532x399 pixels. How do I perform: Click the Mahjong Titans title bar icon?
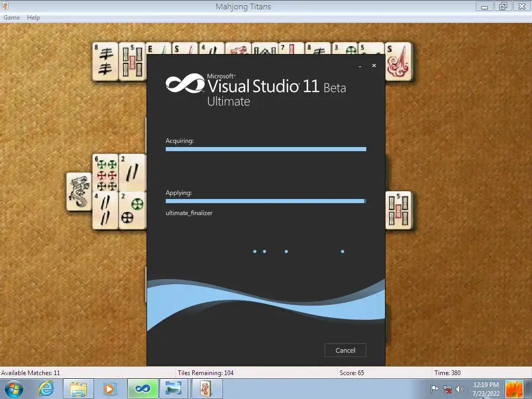(5, 6)
